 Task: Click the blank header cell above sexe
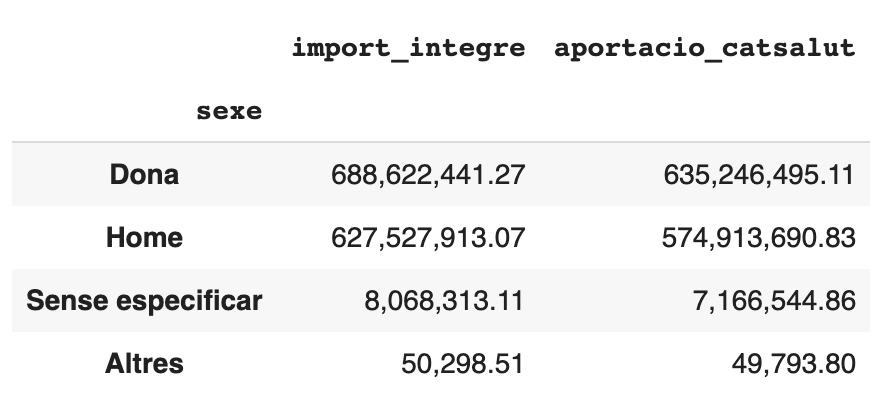click(x=144, y=48)
